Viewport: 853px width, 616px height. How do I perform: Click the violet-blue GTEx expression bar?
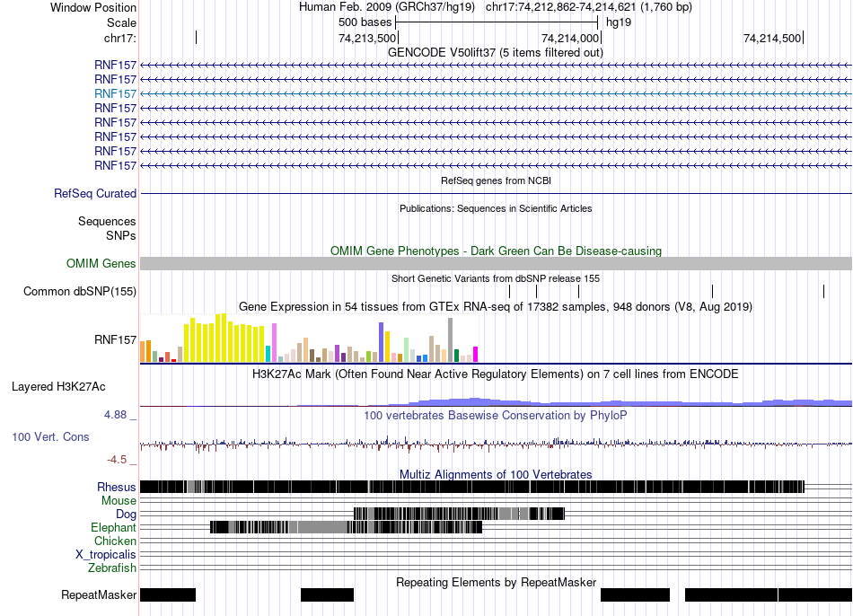pos(382,342)
